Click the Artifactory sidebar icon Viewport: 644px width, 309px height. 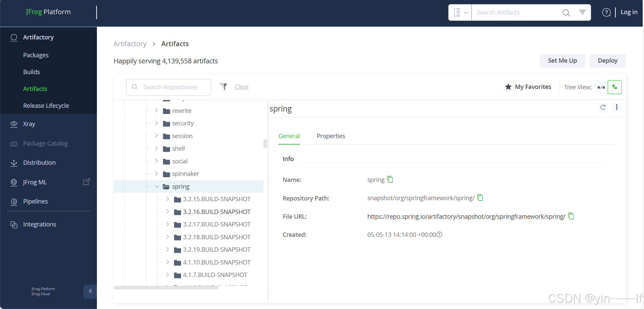point(14,37)
